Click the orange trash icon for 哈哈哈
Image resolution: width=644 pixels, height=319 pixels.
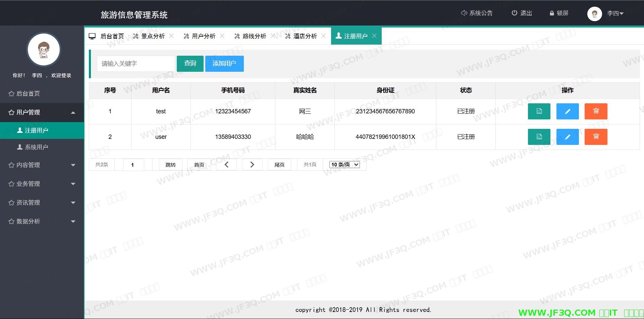tap(596, 137)
